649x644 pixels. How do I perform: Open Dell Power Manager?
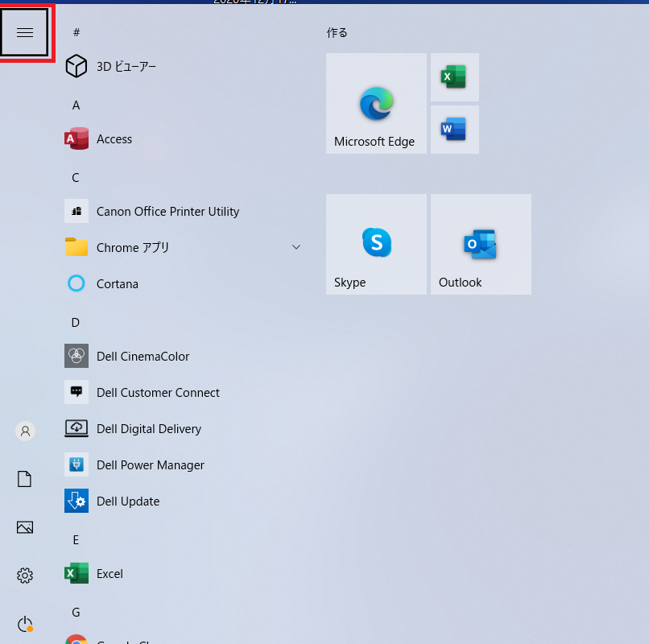pyautogui.click(x=150, y=465)
